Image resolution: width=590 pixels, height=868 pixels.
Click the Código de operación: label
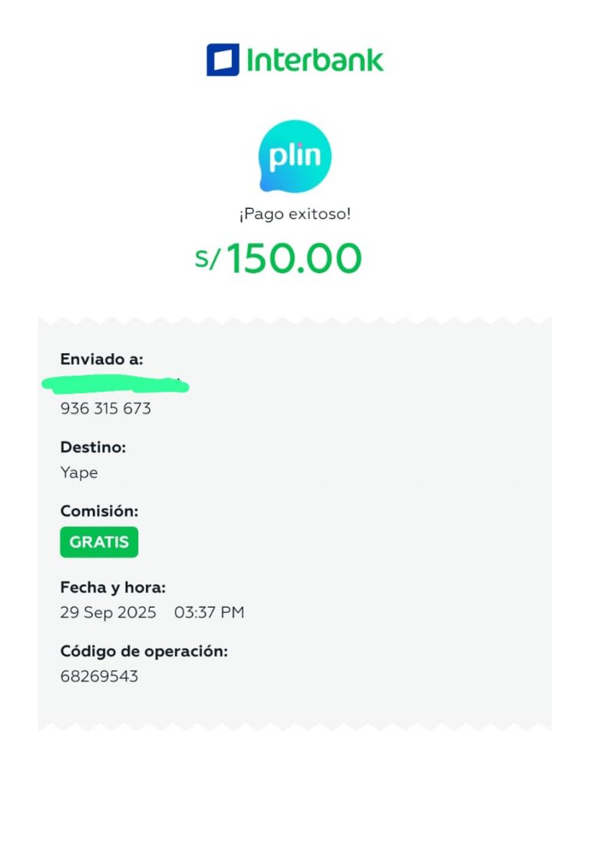[144, 651]
